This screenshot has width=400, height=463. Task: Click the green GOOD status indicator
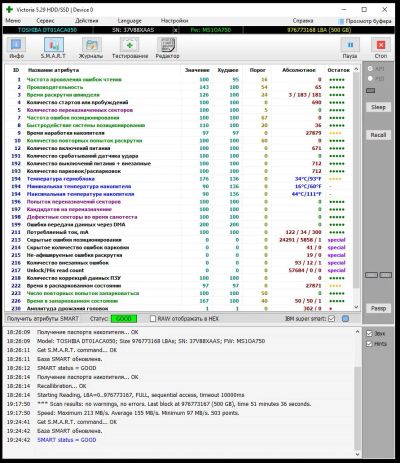[x=124, y=319]
